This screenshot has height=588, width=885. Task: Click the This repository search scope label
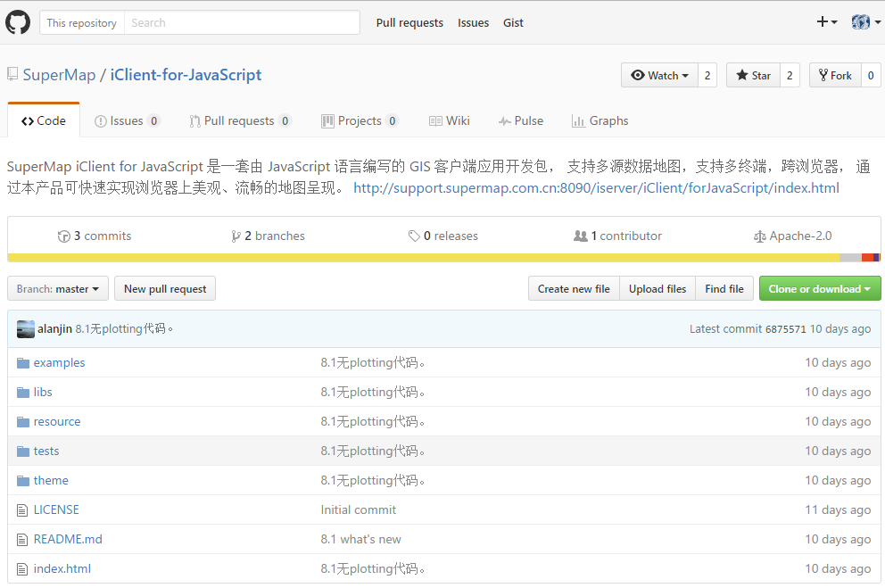(82, 22)
